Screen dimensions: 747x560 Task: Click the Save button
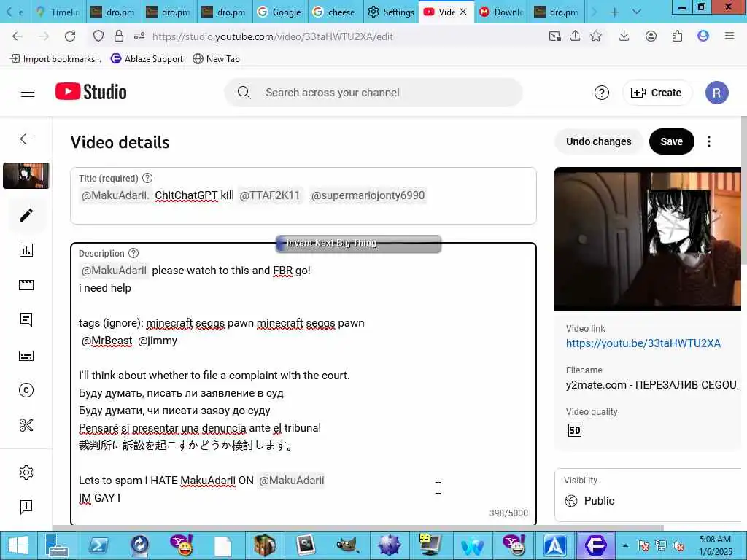coord(671,141)
